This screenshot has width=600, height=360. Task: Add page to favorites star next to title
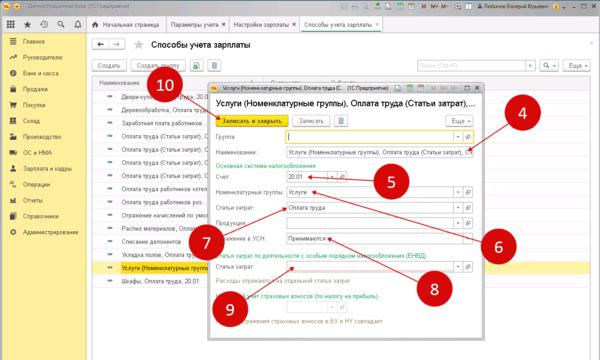point(139,45)
